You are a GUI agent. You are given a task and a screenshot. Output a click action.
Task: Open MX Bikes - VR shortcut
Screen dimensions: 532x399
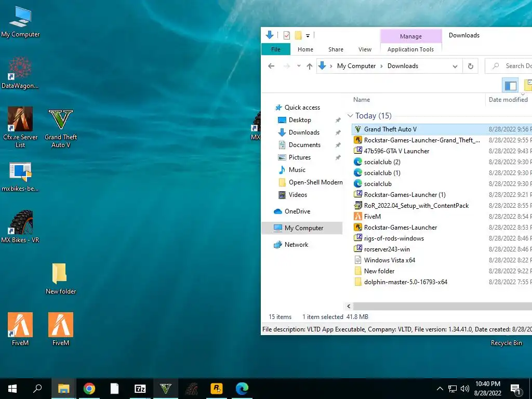20,227
